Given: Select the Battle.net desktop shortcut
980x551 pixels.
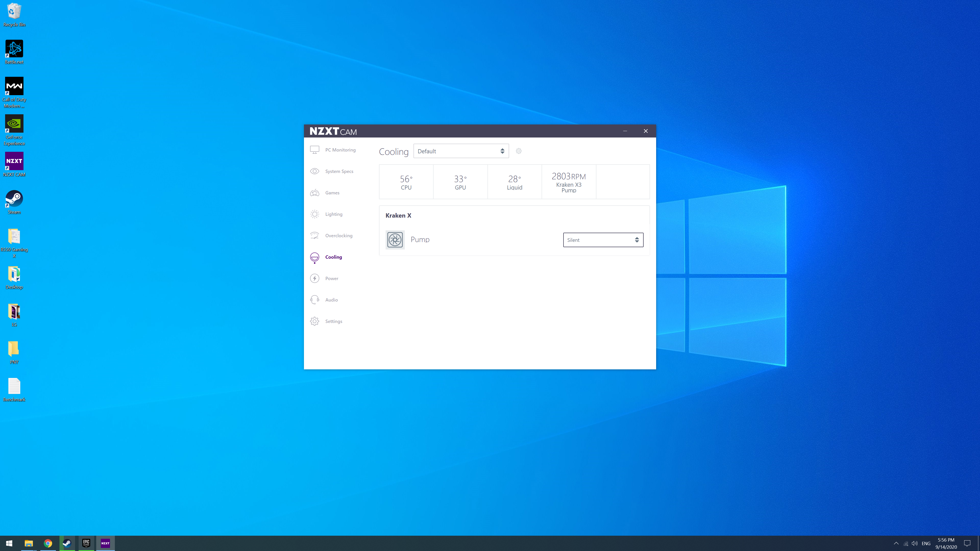Looking at the screenshot, I should (x=14, y=52).
